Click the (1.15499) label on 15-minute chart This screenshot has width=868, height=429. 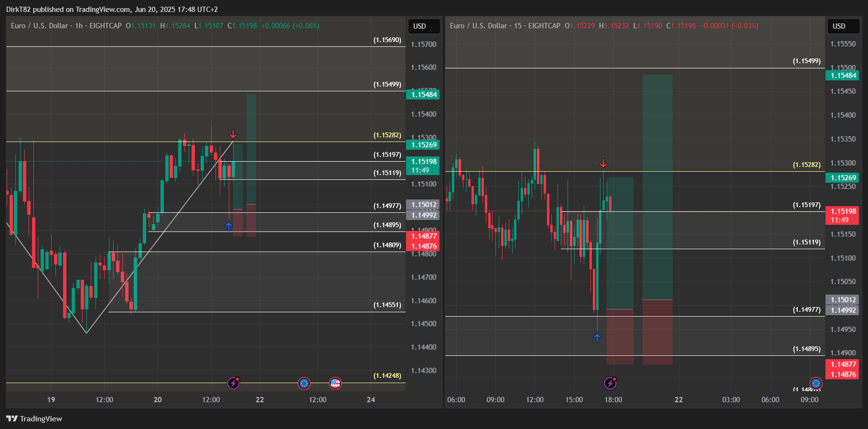807,61
